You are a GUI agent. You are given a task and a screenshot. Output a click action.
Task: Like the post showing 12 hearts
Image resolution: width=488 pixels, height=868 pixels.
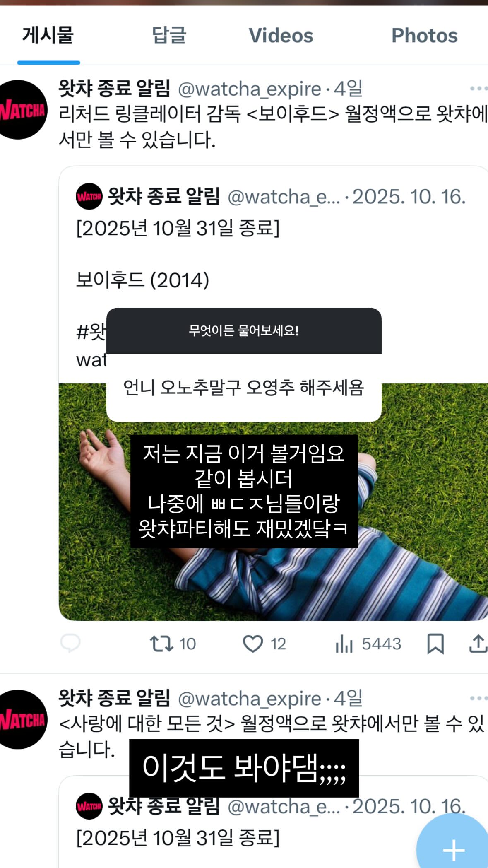point(264,644)
